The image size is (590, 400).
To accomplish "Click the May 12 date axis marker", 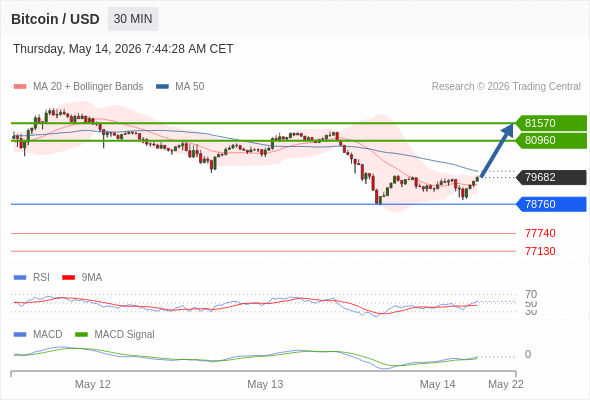I will (x=93, y=384).
